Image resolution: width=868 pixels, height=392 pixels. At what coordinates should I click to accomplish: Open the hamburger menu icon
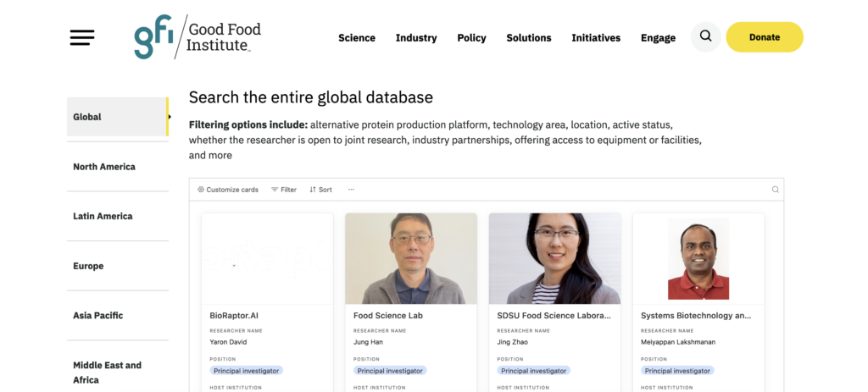(82, 37)
